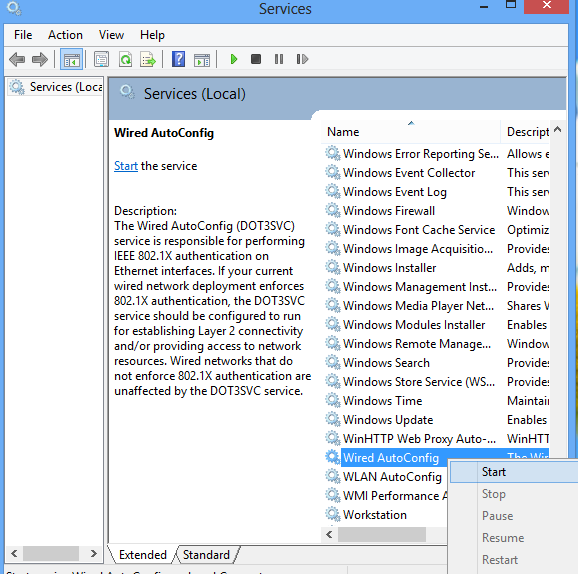This screenshot has height=574, width=578.
Task: Choose Pause in the context menu
Action: pyautogui.click(x=514, y=516)
